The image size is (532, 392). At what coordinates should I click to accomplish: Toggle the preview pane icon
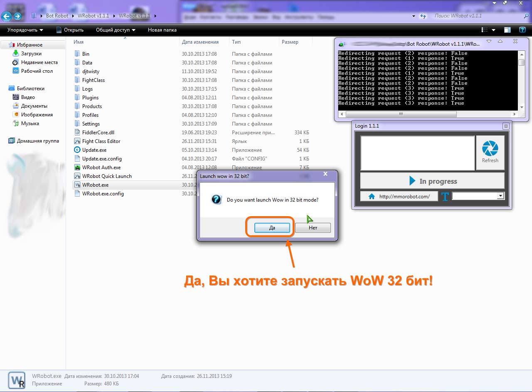507,30
